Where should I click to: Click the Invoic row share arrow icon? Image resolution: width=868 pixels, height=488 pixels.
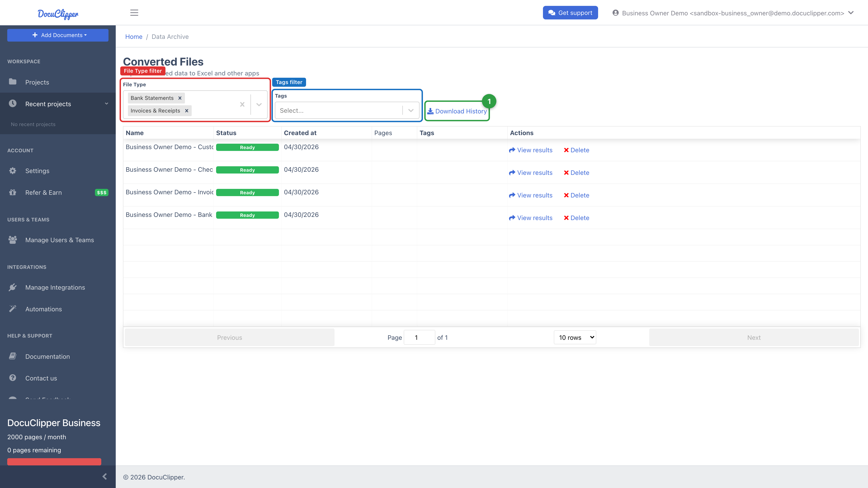coord(512,195)
